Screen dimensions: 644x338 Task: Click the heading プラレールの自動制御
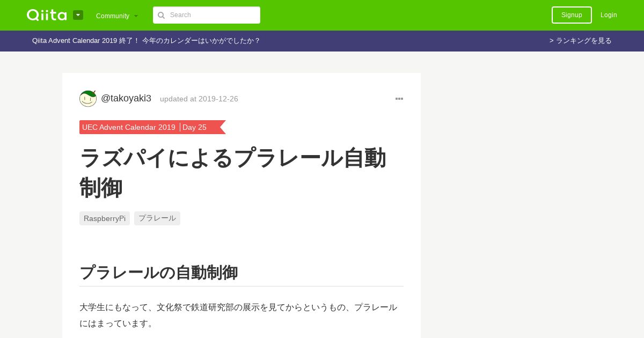[158, 273]
